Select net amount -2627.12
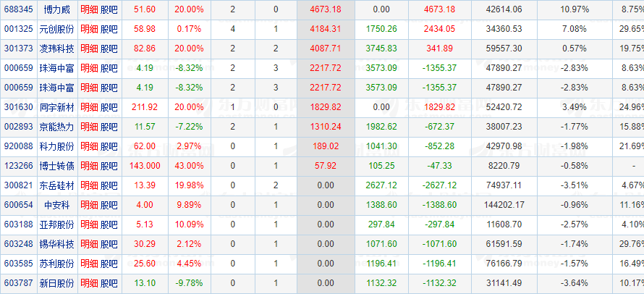 [439, 185]
